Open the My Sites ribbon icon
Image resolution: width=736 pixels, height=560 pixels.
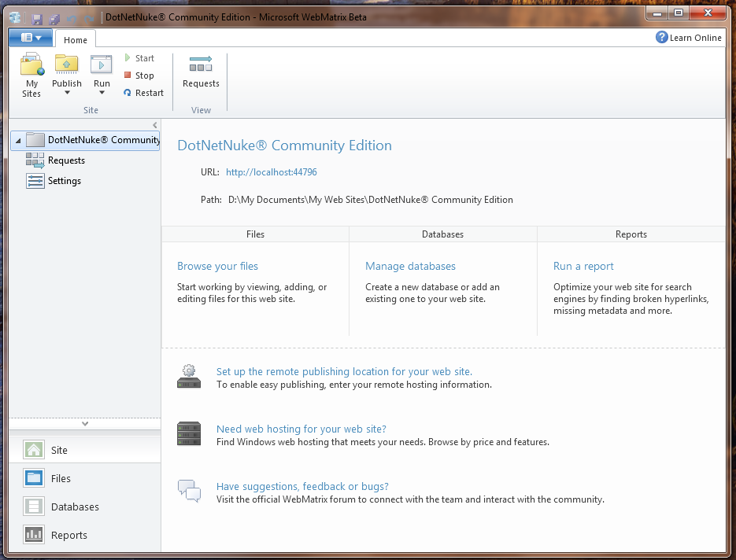click(x=31, y=64)
